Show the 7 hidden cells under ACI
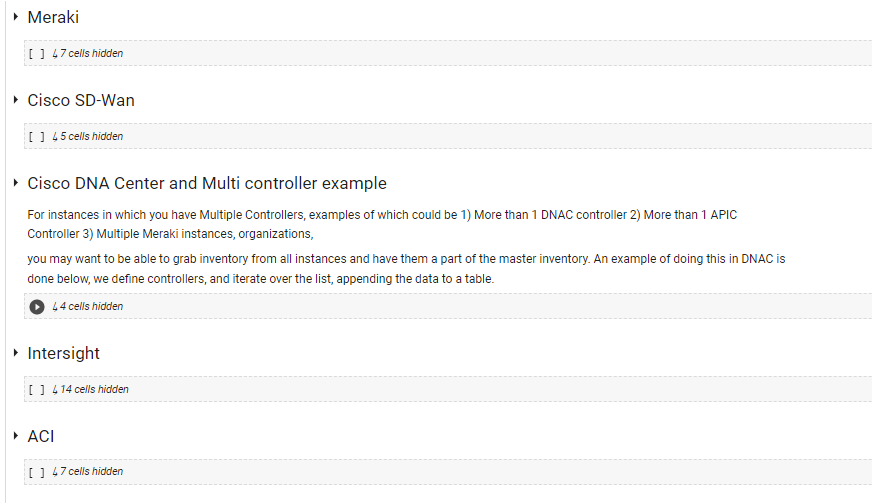872x503 pixels. point(91,472)
